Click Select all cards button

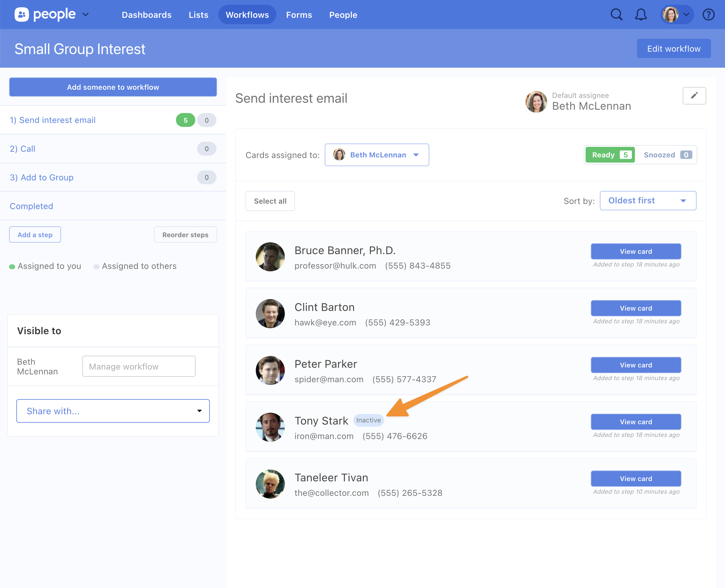pos(270,201)
